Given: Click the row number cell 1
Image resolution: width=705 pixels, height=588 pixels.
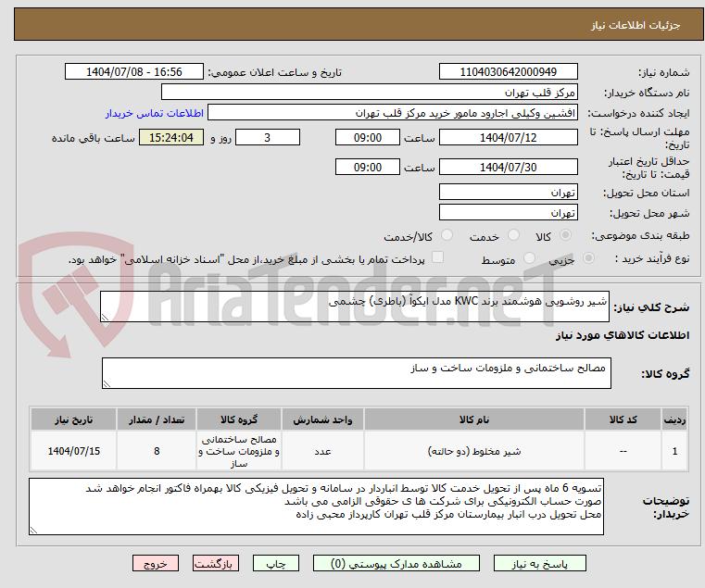Looking at the screenshot, I should 674,451.
